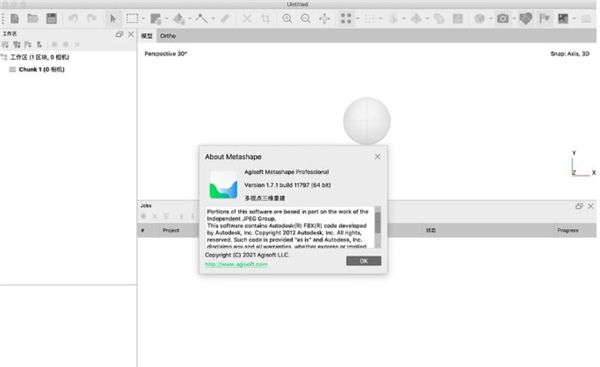Viewport: 600px width, 367px height.
Task: Reset the view with the crosshair arrows icon
Action: point(324,18)
